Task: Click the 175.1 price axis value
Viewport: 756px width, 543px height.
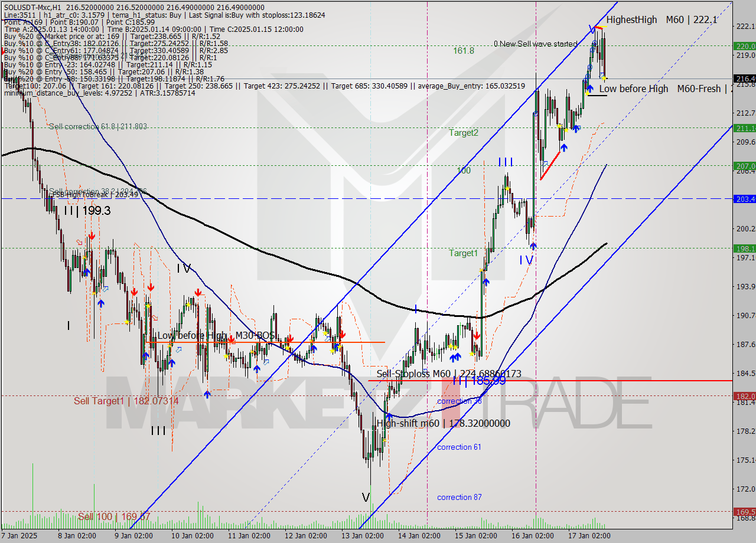Action: pyautogui.click(x=746, y=460)
